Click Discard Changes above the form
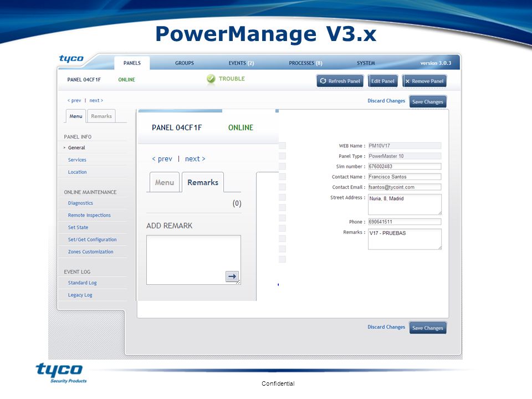Image resolution: width=532 pixels, height=399 pixels. coord(386,101)
